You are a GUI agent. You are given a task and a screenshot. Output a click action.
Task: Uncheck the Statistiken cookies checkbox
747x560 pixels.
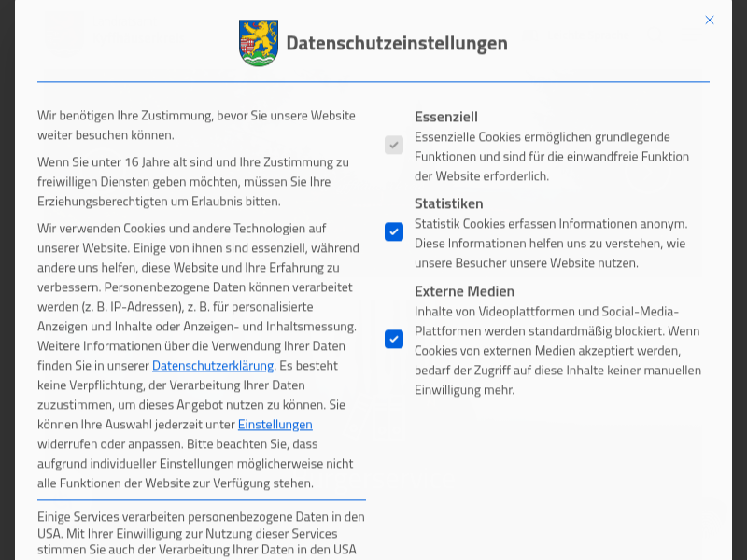[x=394, y=231]
